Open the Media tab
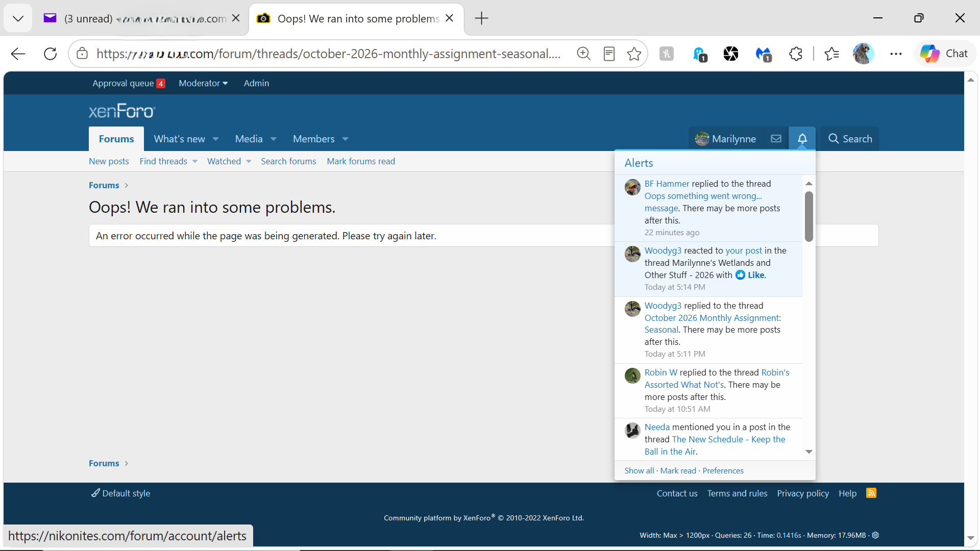980x551 pixels. (249, 139)
